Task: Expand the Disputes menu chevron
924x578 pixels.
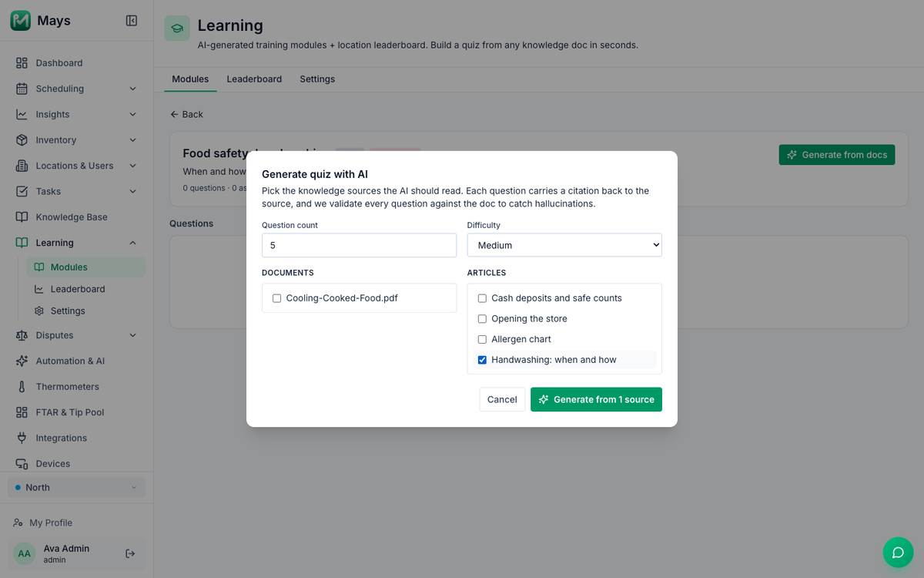Action: [132, 335]
